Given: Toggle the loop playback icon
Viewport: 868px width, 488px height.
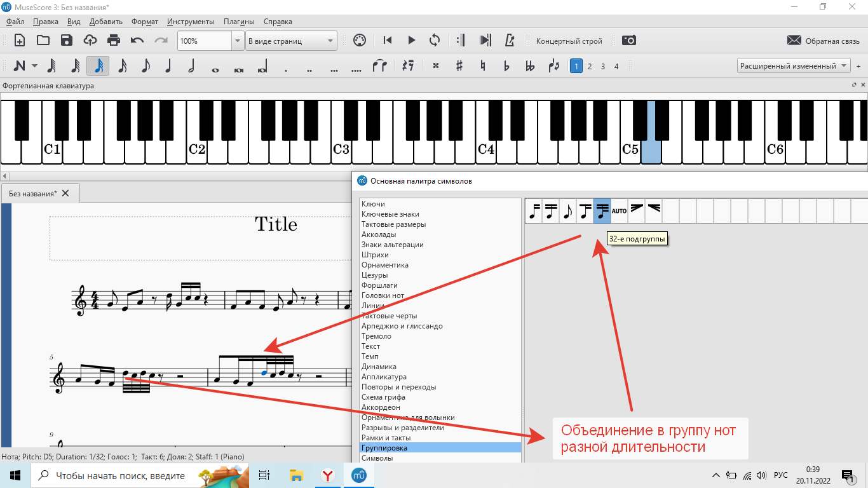Looking at the screenshot, I should coord(435,41).
